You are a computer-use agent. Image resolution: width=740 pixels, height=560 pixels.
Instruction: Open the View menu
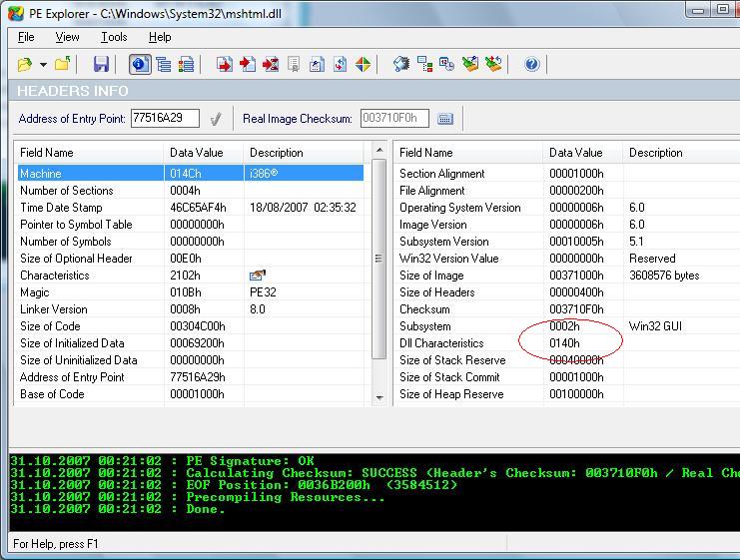[67, 37]
